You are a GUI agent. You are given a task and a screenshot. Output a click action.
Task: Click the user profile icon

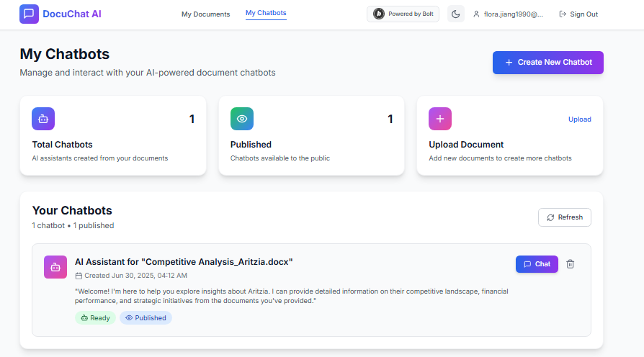[x=476, y=14]
